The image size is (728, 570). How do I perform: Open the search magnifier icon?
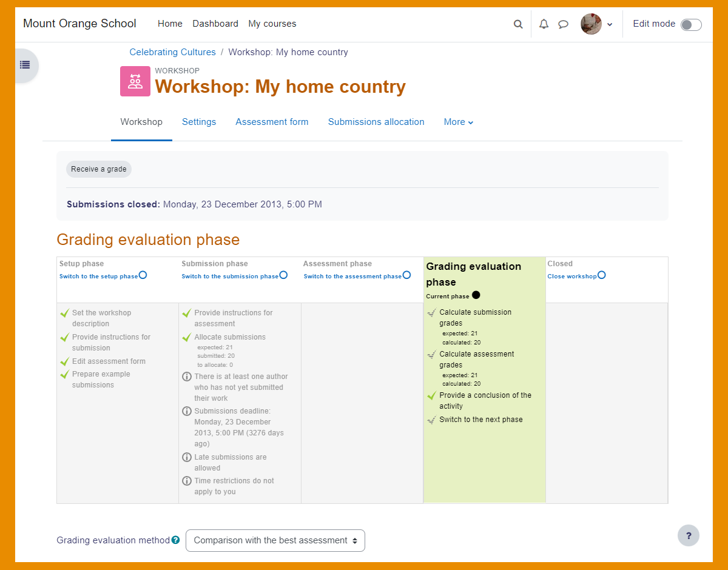click(x=517, y=24)
